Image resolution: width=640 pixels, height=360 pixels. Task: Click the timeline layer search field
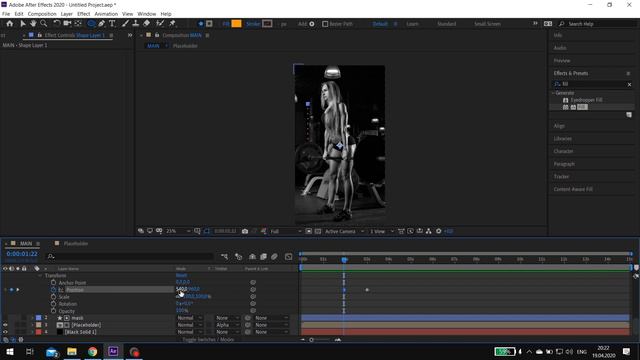pos(131,256)
